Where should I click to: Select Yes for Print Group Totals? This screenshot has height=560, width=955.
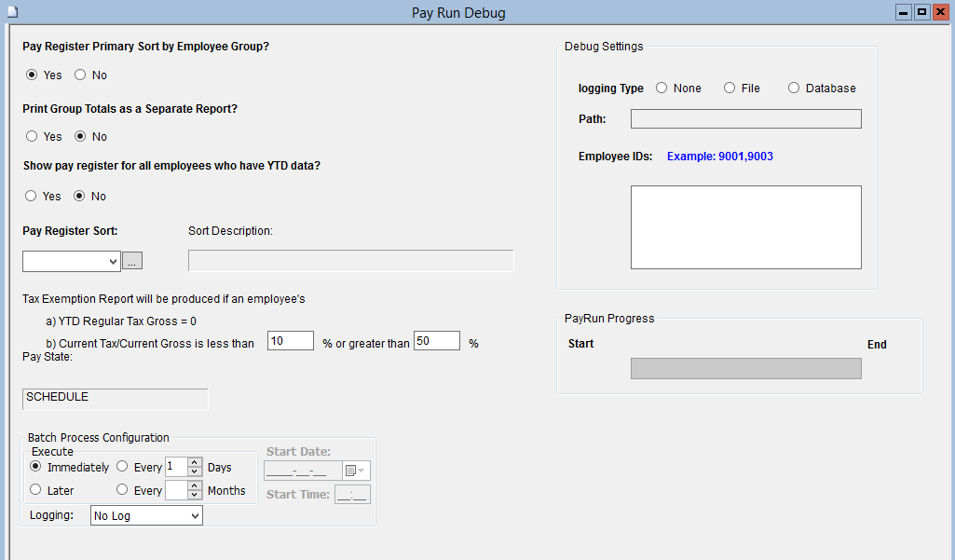(x=32, y=137)
